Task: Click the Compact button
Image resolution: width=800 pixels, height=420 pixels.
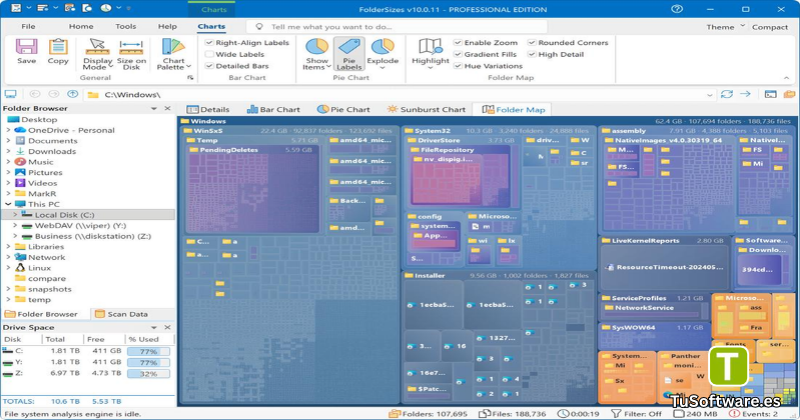Action: coord(770,27)
